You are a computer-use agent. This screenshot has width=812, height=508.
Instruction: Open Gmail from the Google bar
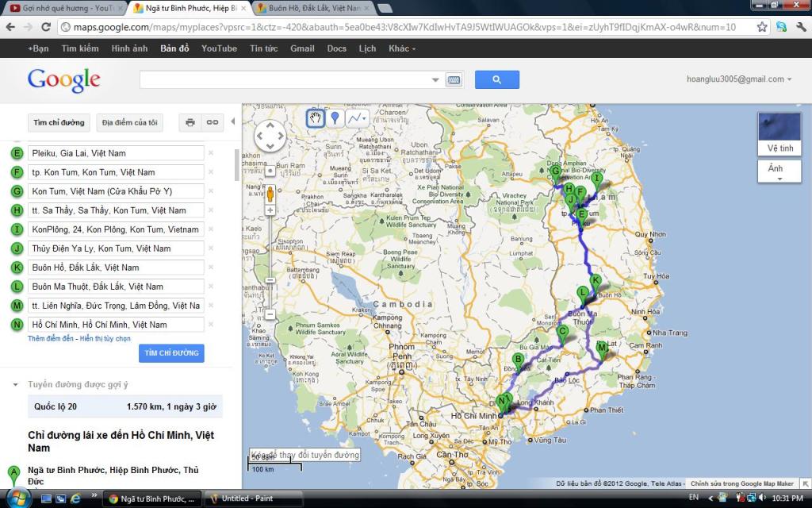pos(302,48)
